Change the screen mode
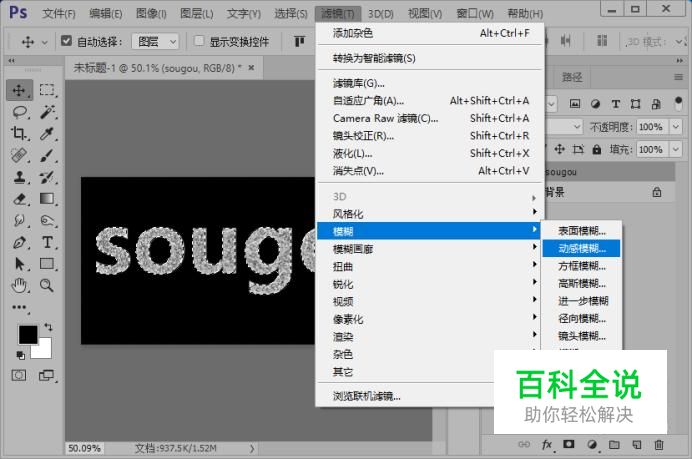This screenshot has height=459, width=692. pos(46,376)
